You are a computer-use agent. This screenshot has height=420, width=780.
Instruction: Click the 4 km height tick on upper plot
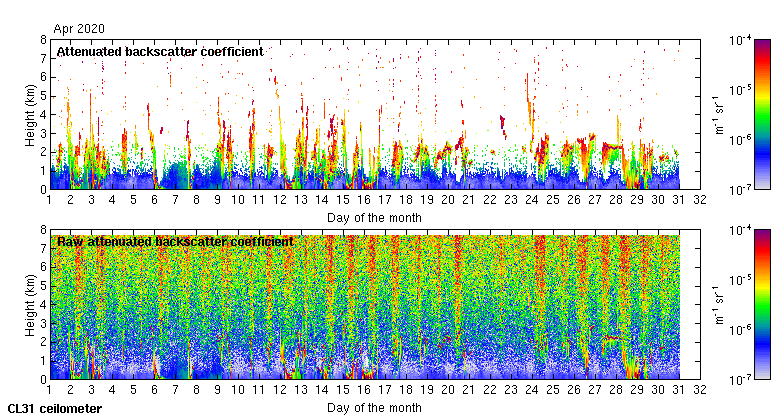coord(43,114)
